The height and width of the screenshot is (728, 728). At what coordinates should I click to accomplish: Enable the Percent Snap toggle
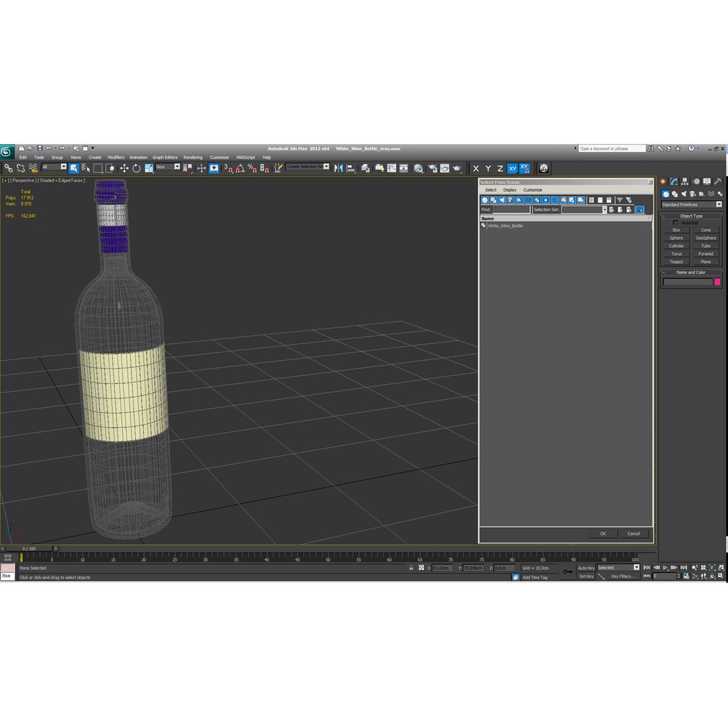251,168
